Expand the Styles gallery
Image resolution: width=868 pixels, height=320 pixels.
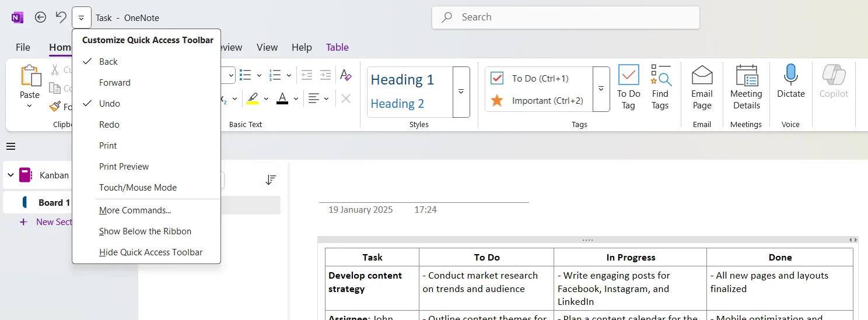(x=461, y=92)
